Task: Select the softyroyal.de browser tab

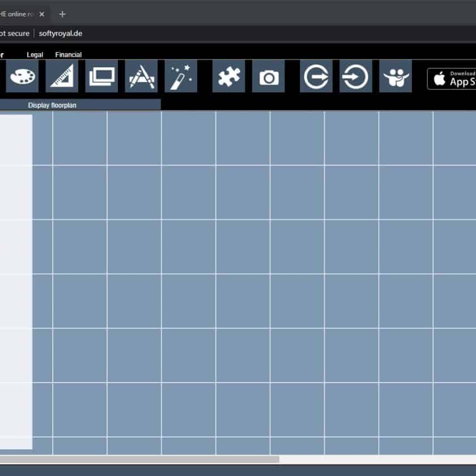Action: [20, 14]
